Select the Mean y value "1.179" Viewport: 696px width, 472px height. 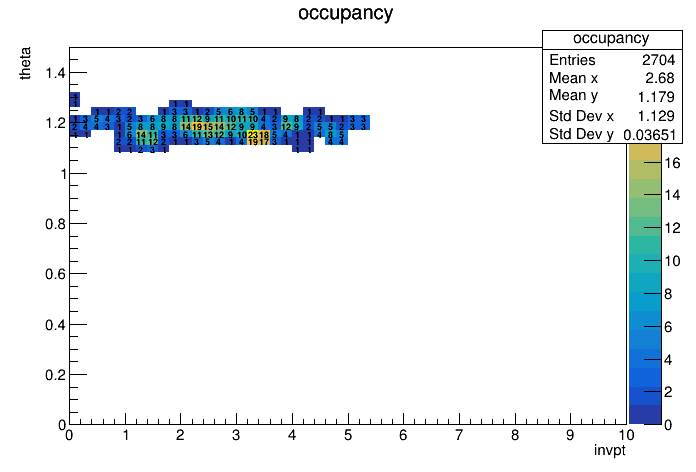656,97
